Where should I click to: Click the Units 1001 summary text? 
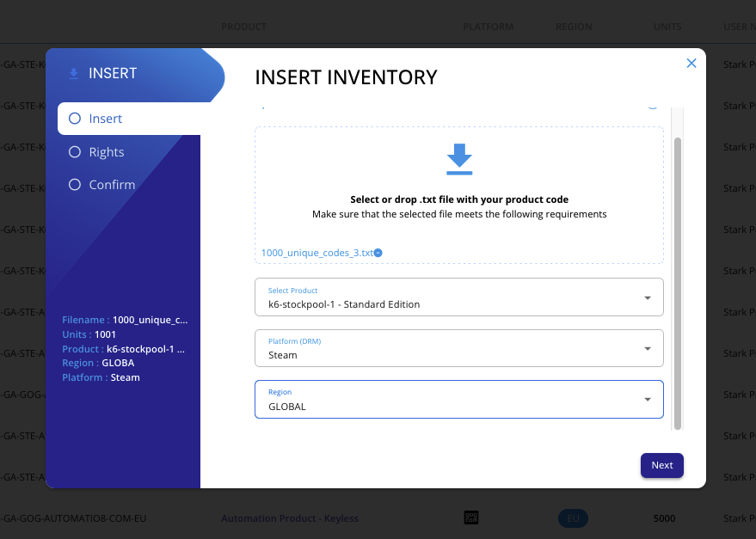tap(89, 334)
